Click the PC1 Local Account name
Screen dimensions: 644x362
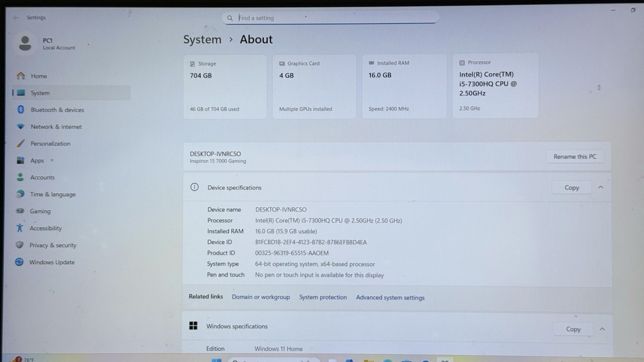59,44
